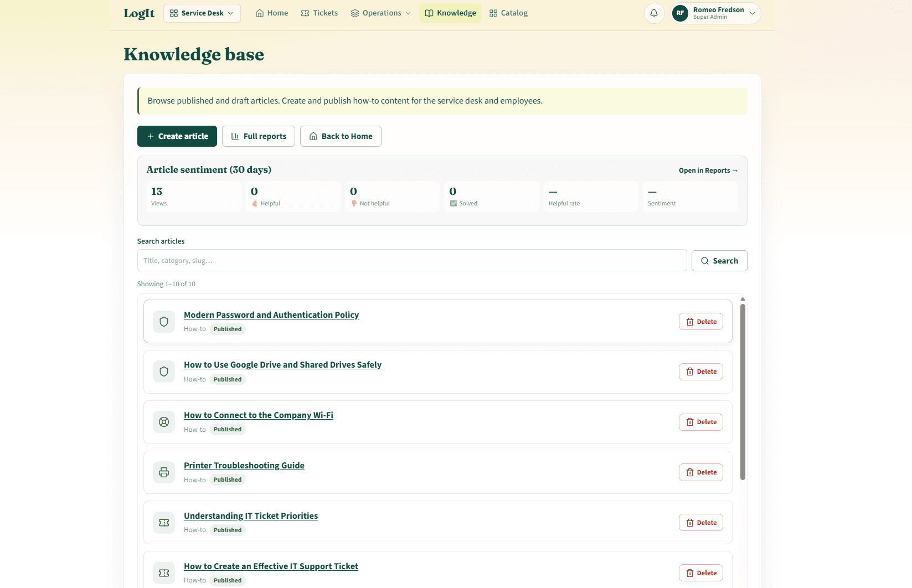Open the Tickets nav item
The width and height of the screenshot is (912, 588).
point(320,13)
